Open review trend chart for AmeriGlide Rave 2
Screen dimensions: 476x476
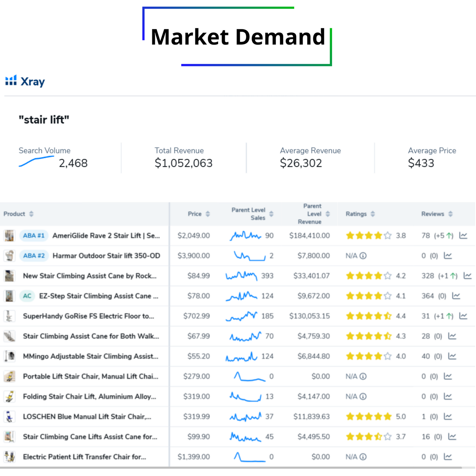(463, 236)
